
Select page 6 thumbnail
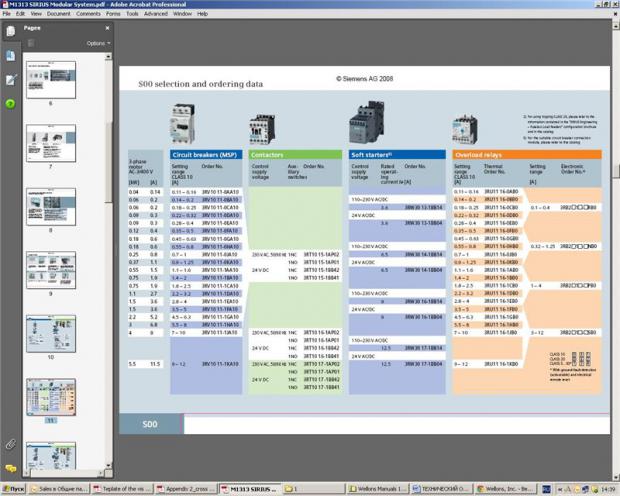(x=51, y=80)
